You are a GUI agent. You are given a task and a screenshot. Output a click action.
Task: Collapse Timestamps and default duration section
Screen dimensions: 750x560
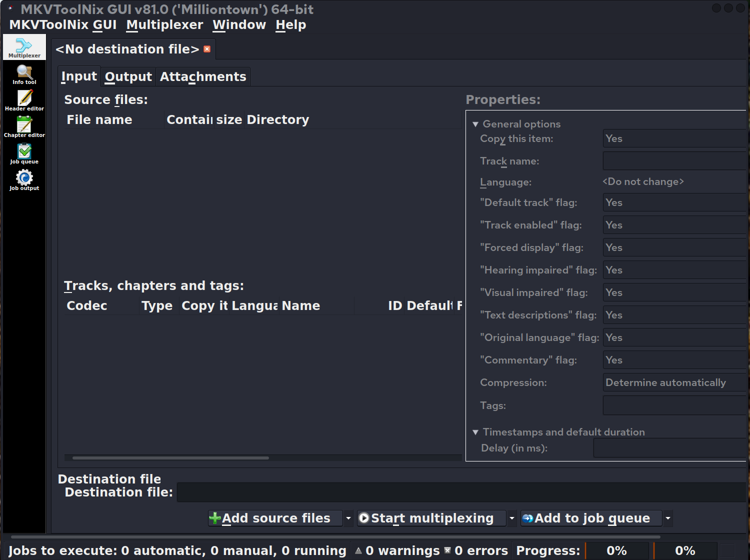(x=475, y=432)
